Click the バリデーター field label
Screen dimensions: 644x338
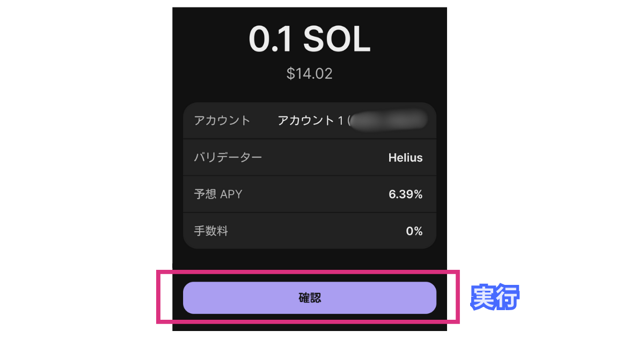228,158
